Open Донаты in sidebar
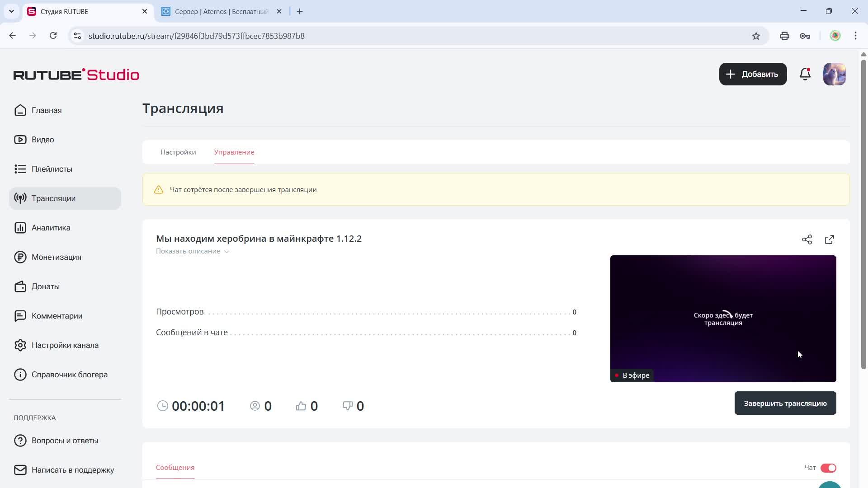The image size is (868, 488). 45,286
